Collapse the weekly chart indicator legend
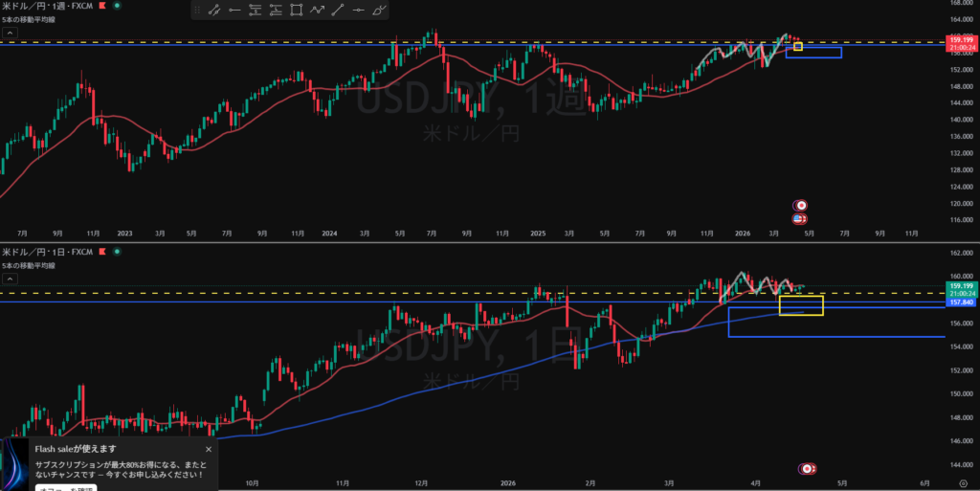The image size is (980, 491). click(x=8, y=33)
